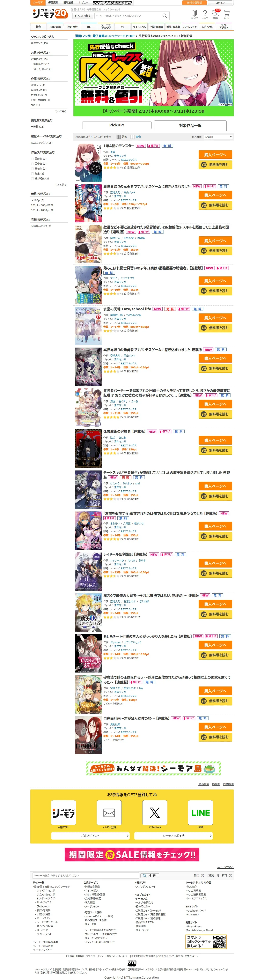Click 購入ページへ for 1年A組のモンスター

pos(215,154)
